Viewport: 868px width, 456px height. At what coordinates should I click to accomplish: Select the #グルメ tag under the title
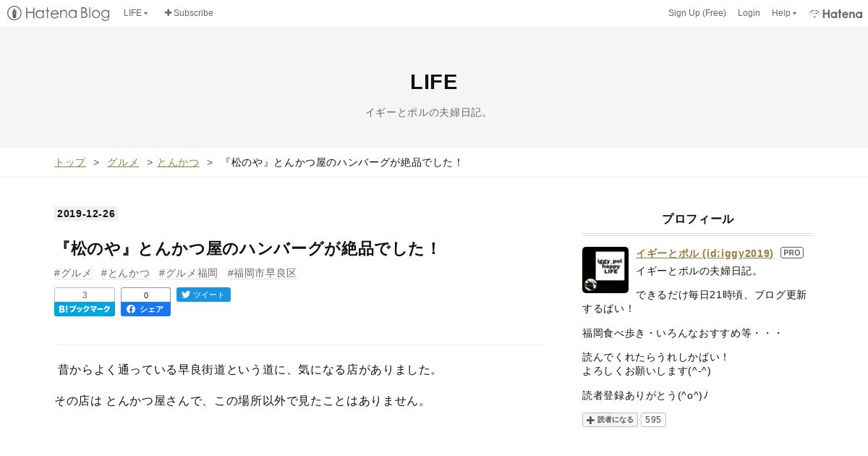73,273
